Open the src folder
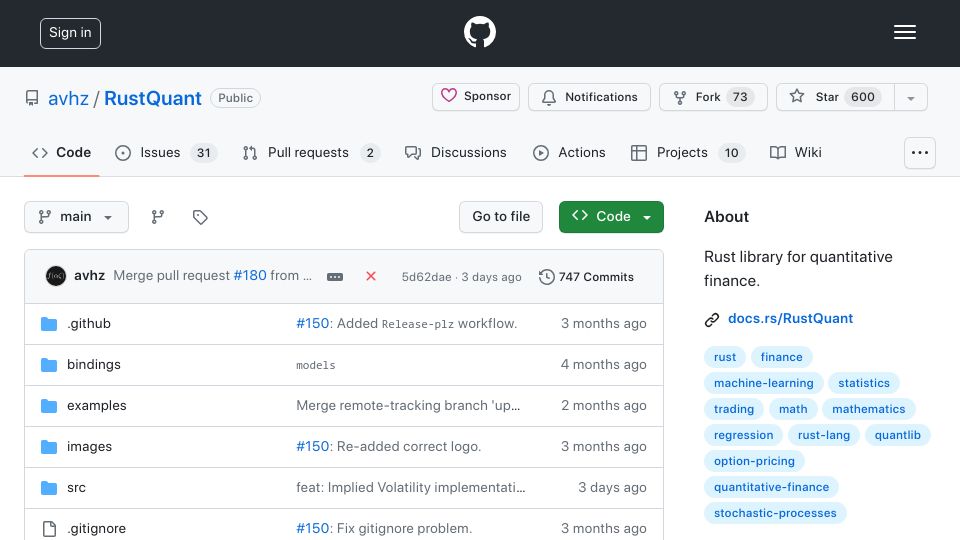 (77, 487)
